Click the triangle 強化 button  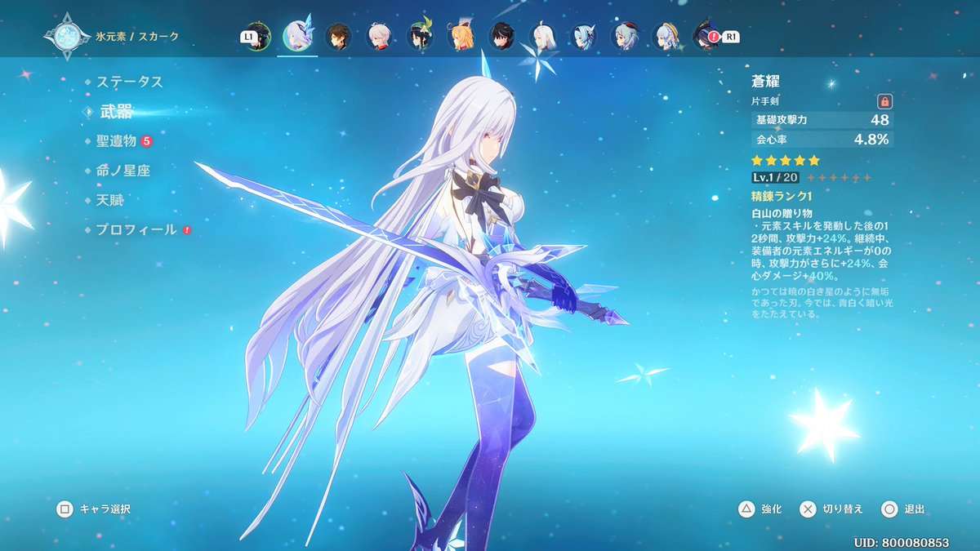(759, 509)
